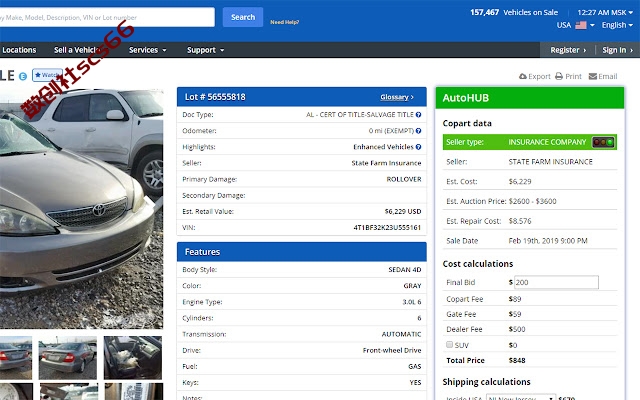Click the AutoHUB panel header
The width and height of the screenshot is (640, 400).
(530, 98)
